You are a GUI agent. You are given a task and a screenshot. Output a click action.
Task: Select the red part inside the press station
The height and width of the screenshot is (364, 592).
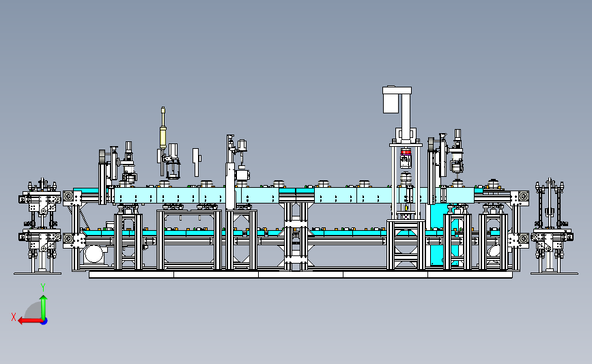click(x=406, y=152)
